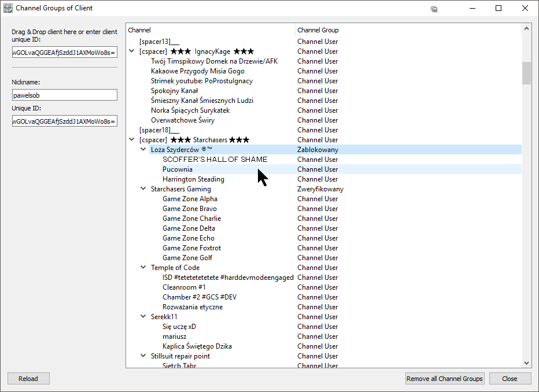
Task: Select the Pucownia channel row
Action: pos(178,169)
